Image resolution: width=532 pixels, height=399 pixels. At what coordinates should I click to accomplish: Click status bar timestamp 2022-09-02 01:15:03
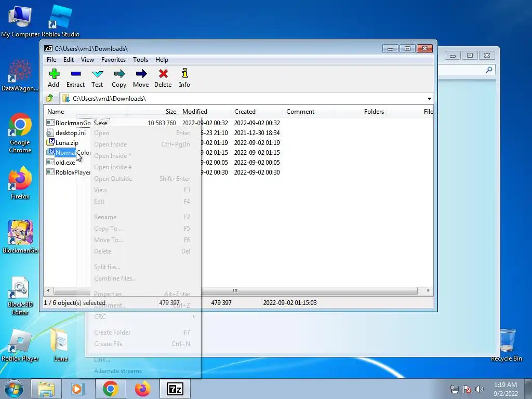point(290,303)
